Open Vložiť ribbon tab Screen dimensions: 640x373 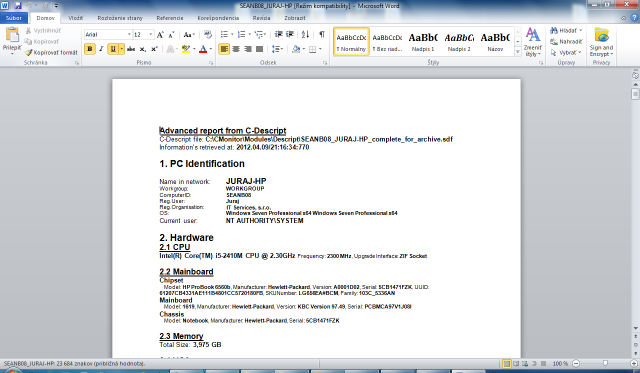point(76,18)
